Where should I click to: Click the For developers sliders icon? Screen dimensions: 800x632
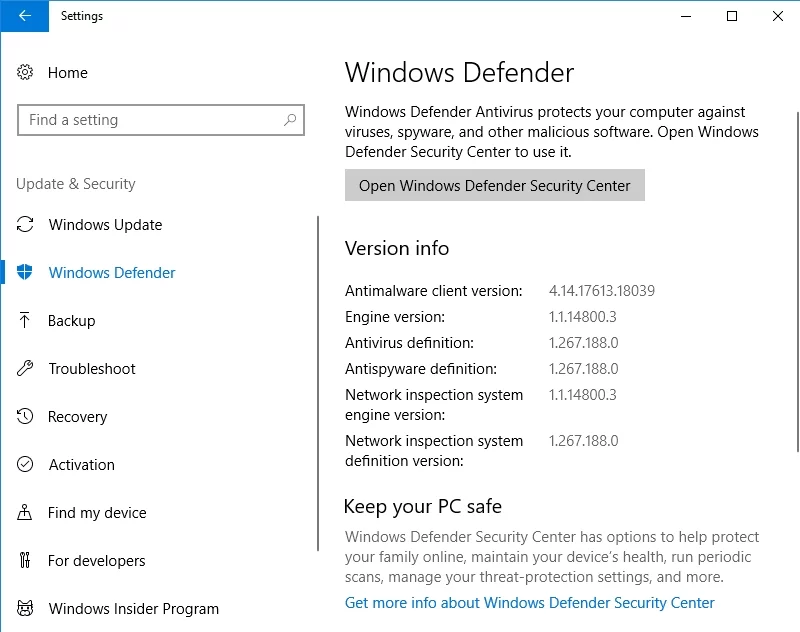click(x=26, y=561)
